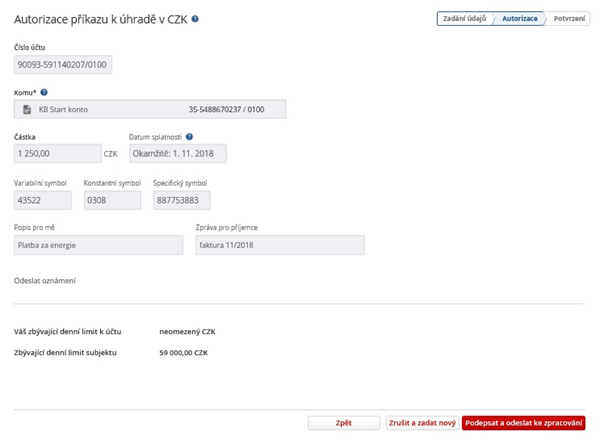Screen dimensions: 600x444
Task: Select the Potvrzení step
Action: [569, 18]
